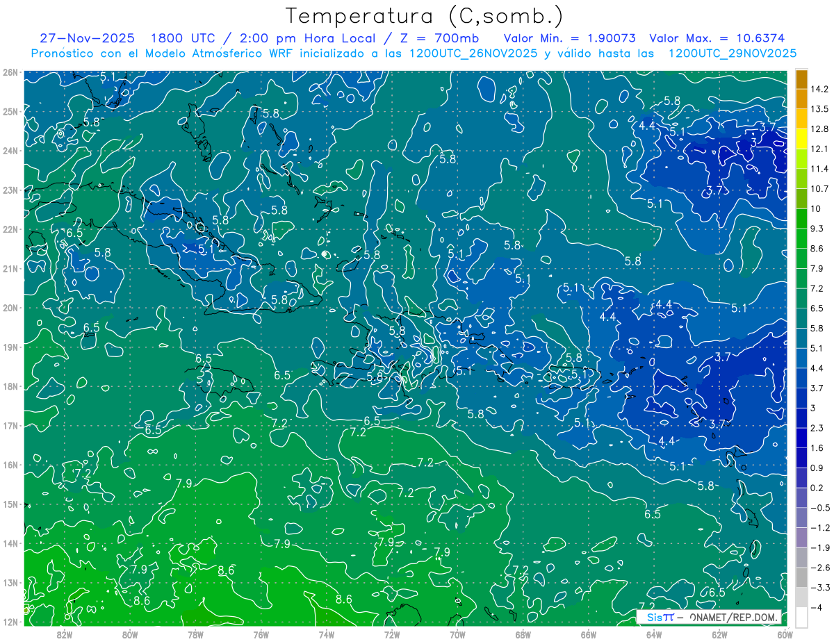Click the 68W longitude axis label
The height and width of the screenshot is (644, 834).
(523, 634)
